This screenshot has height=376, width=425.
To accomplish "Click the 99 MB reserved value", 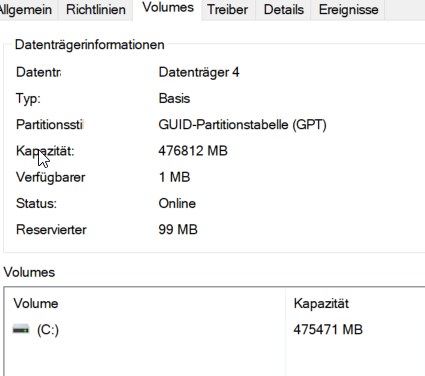I will 178,229.
